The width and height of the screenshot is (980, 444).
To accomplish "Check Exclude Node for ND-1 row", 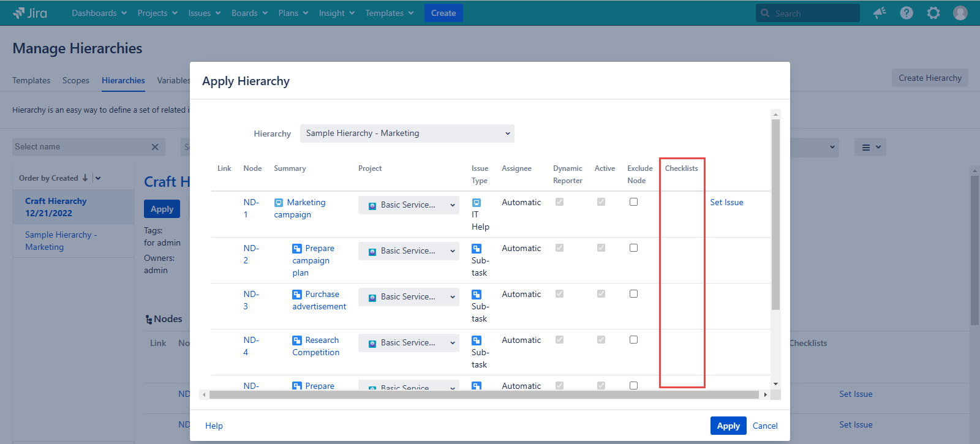I will click(x=633, y=202).
